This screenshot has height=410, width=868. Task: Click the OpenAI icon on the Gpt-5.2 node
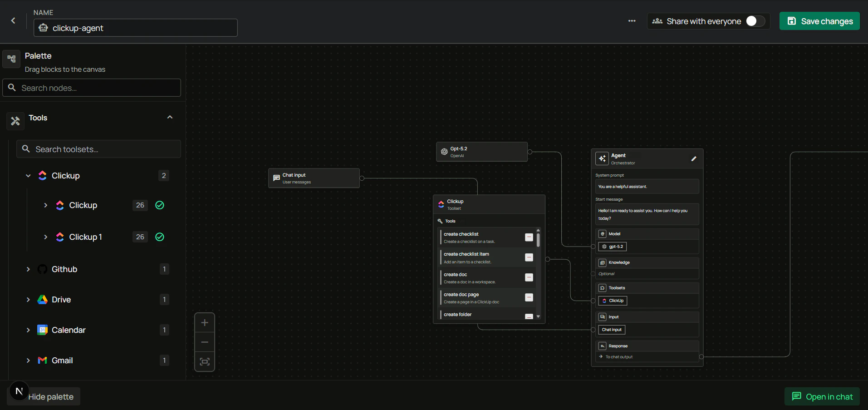tap(444, 152)
